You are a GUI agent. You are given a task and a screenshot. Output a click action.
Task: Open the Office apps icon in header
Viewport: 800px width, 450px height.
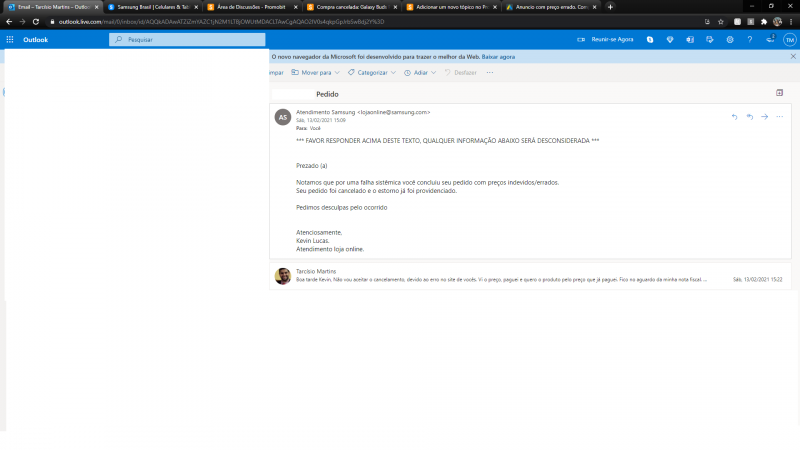click(x=690, y=39)
